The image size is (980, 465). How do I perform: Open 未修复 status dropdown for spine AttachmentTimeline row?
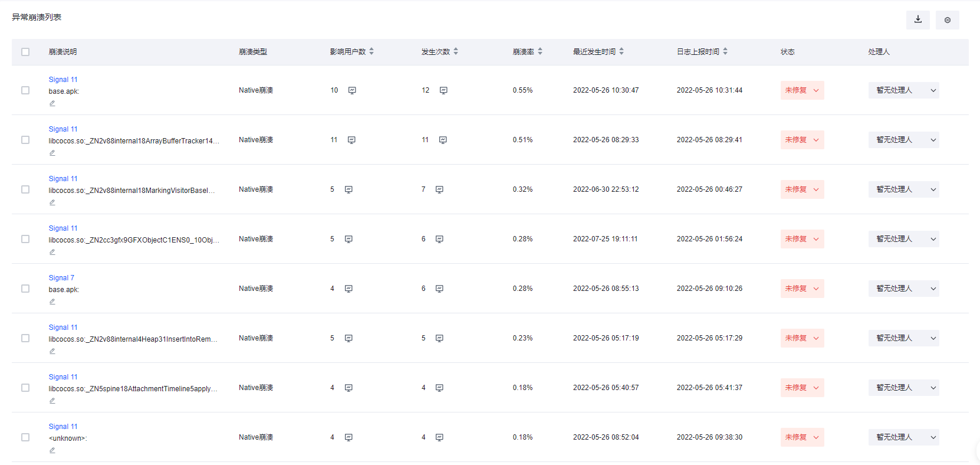point(802,388)
